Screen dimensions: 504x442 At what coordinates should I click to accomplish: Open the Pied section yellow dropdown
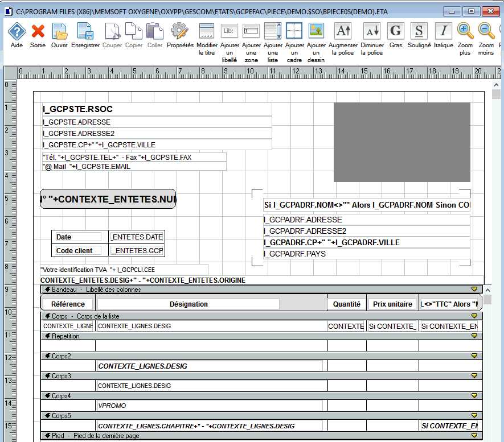tap(474, 435)
